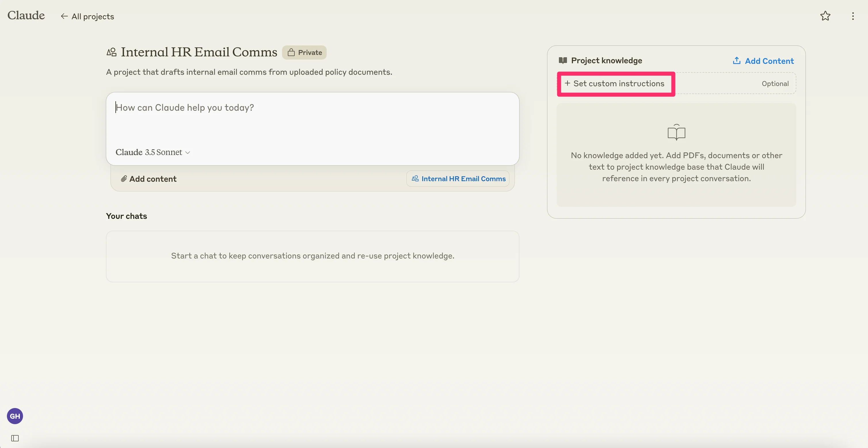The height and width of the screenshot is (448, 868).
Task: Star this project as favorite
Action: [825, 16]
